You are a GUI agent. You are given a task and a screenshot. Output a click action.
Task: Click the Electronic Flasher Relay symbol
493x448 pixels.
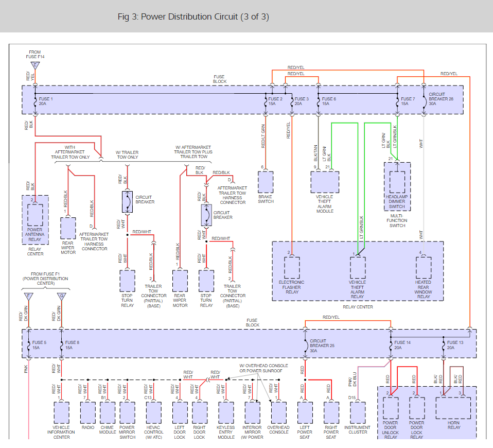(x=292, y=267)
